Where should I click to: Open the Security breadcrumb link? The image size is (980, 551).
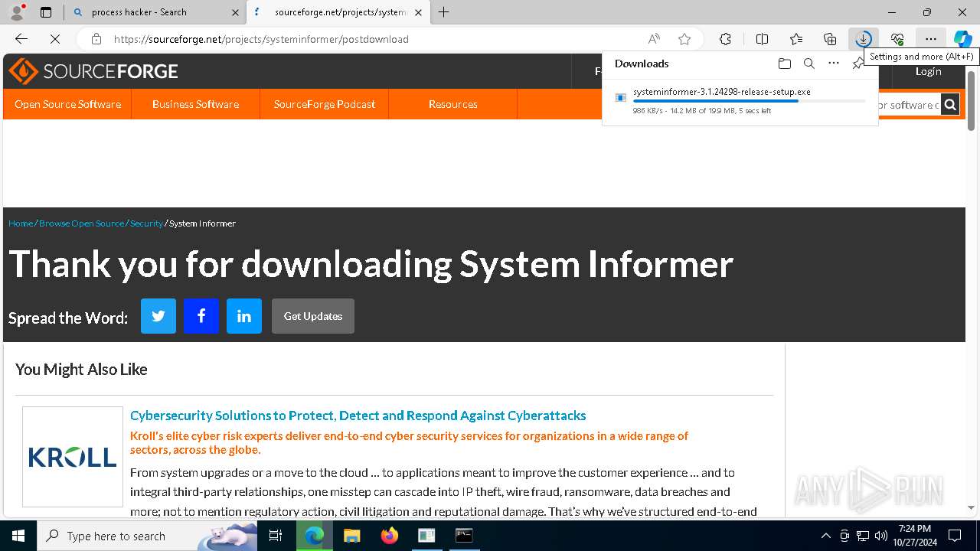point(146,223)
